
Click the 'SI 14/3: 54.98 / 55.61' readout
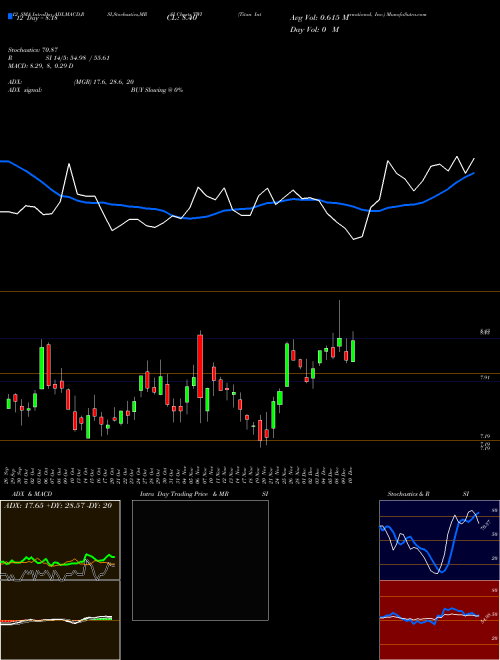coord(78,58)
